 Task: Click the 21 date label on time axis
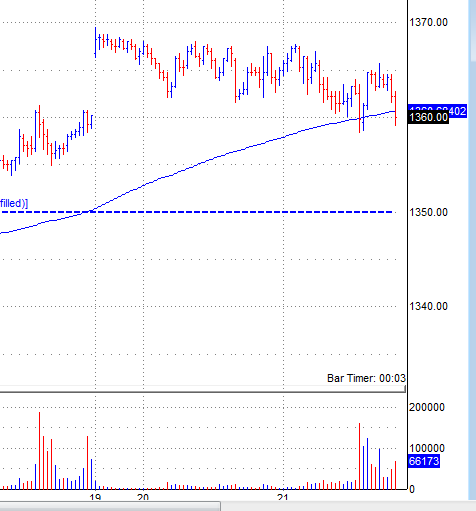[x=283, y=497]
